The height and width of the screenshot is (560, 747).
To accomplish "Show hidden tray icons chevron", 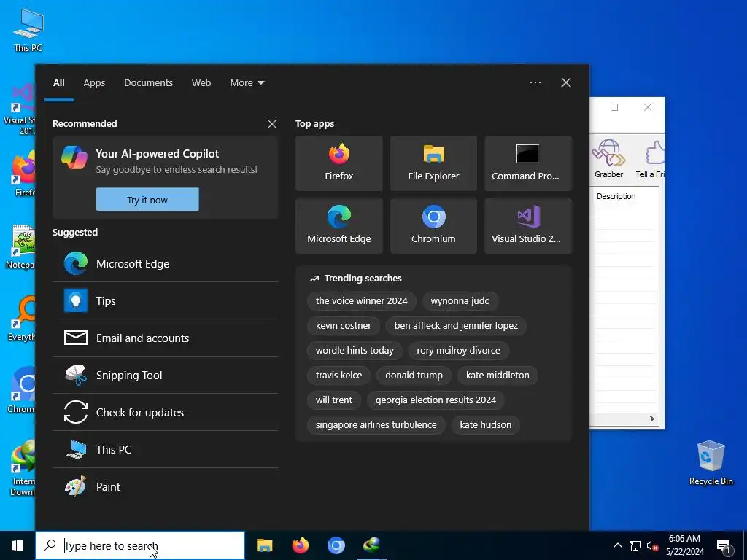I will tap(617, 545).
